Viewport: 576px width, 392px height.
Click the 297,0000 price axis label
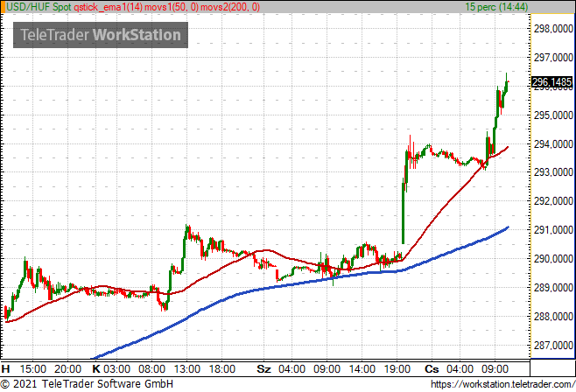553,58
